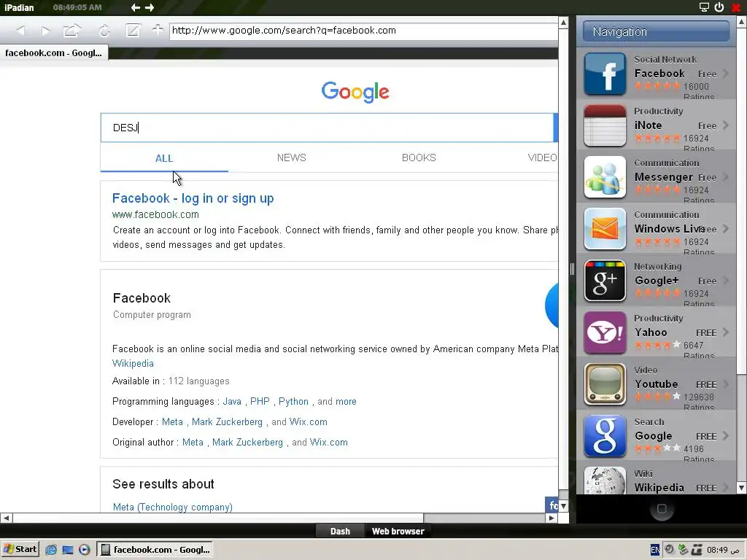Launch the Yahoo app icon
Image resolution: width=747 pixels, height=560 pixels.
tap(605, 332)
